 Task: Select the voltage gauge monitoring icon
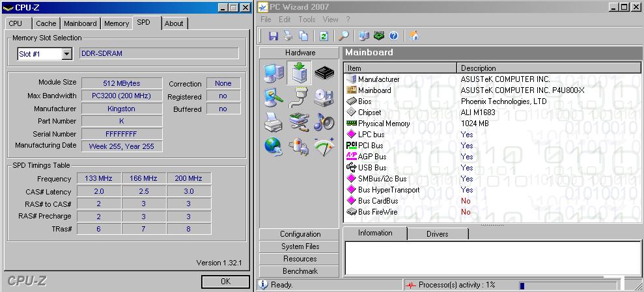pos(324,146)
